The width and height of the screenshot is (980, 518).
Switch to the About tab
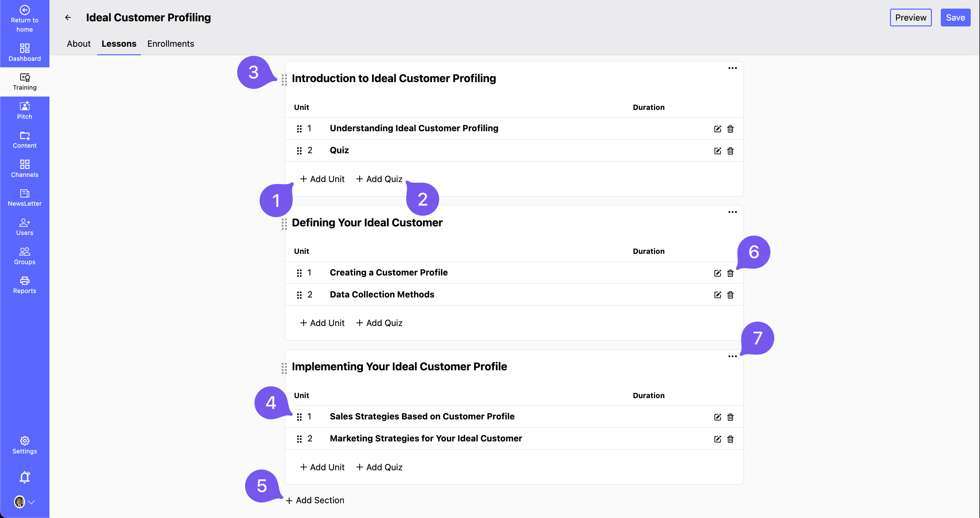[x=78, y=44]
